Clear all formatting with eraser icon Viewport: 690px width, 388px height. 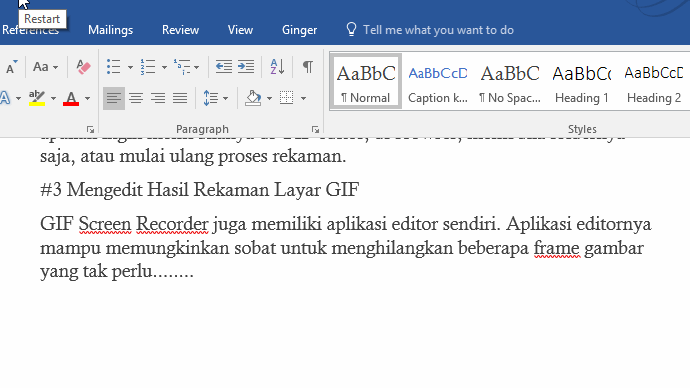pyautogui.click(x=83, y=67)
